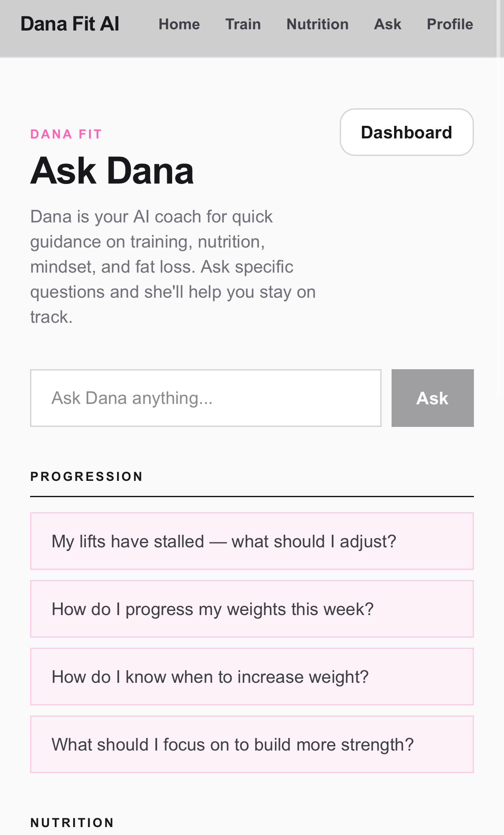
Task: Click the Dana Fit AI logo
Action: pos(69,24)
